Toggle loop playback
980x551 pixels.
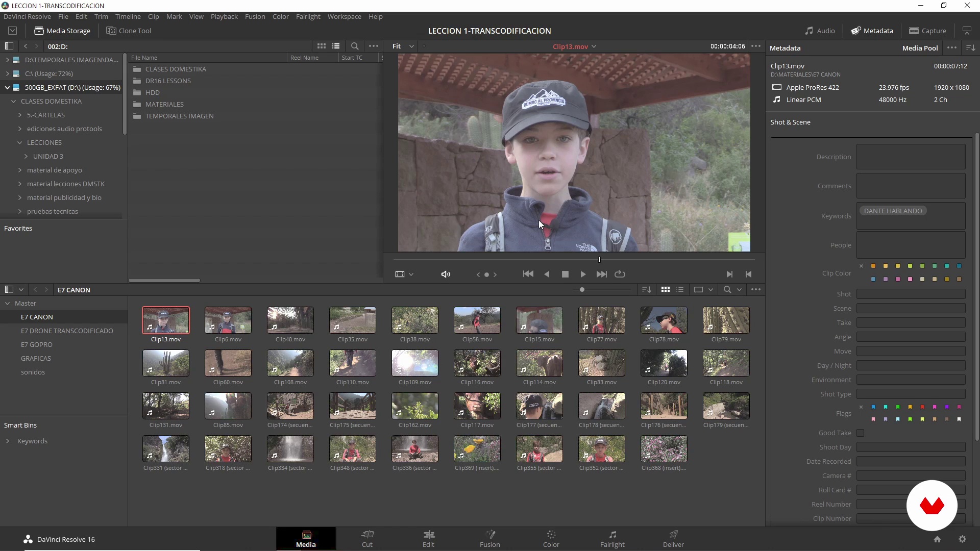(620, 274)
